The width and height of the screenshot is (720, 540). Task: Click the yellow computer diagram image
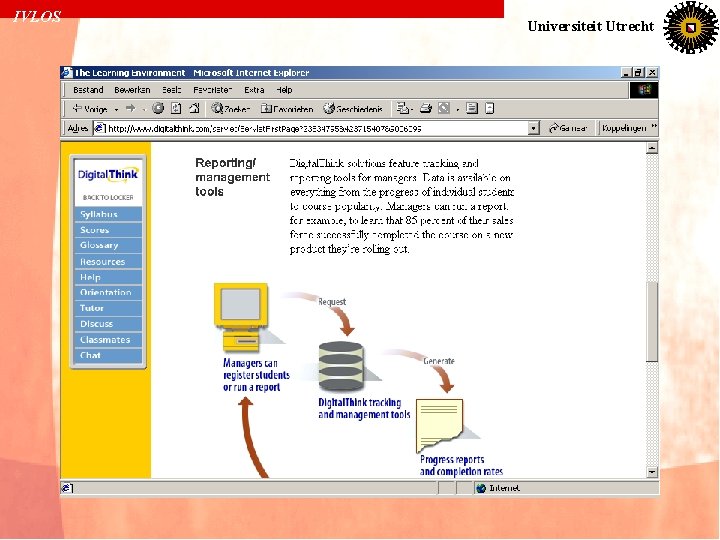242,318
